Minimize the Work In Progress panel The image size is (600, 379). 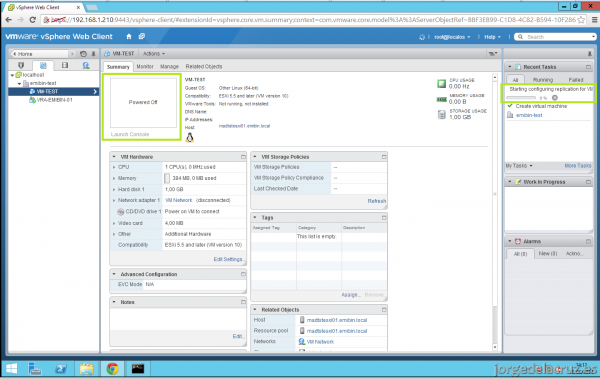588,182
